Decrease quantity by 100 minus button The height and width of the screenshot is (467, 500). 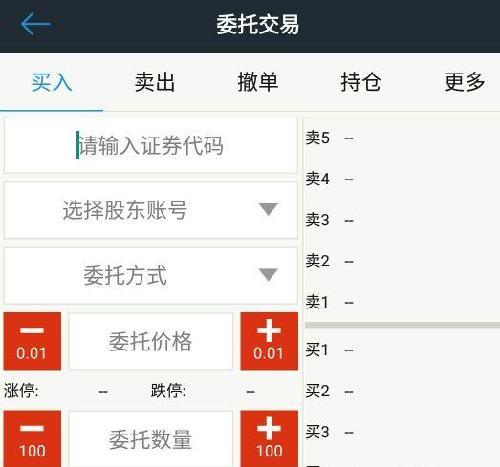(x=32, y=439)
